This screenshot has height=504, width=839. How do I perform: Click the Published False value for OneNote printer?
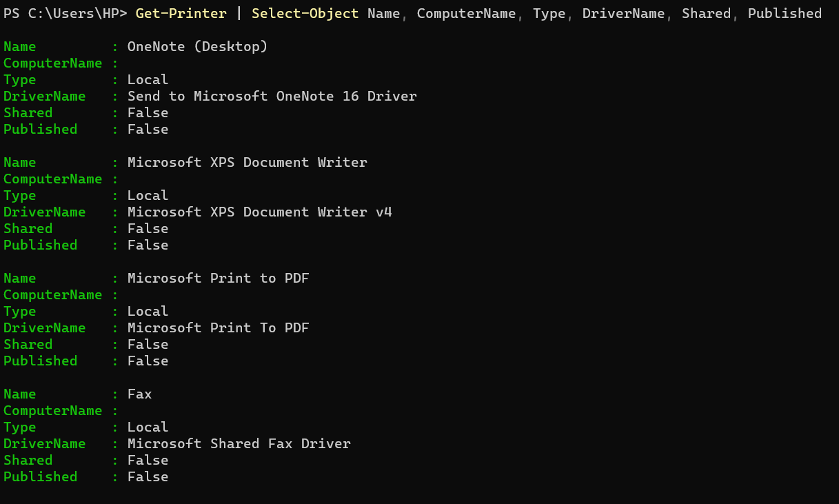point(148,130)
